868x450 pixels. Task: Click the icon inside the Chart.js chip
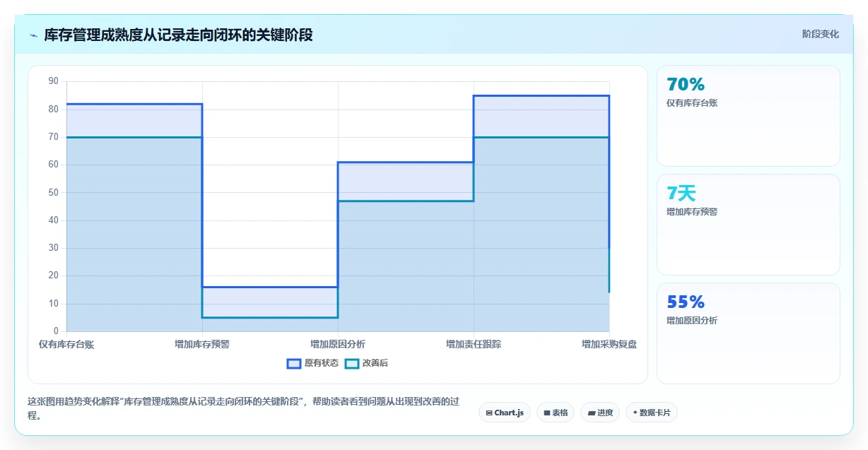pos(489,413)
